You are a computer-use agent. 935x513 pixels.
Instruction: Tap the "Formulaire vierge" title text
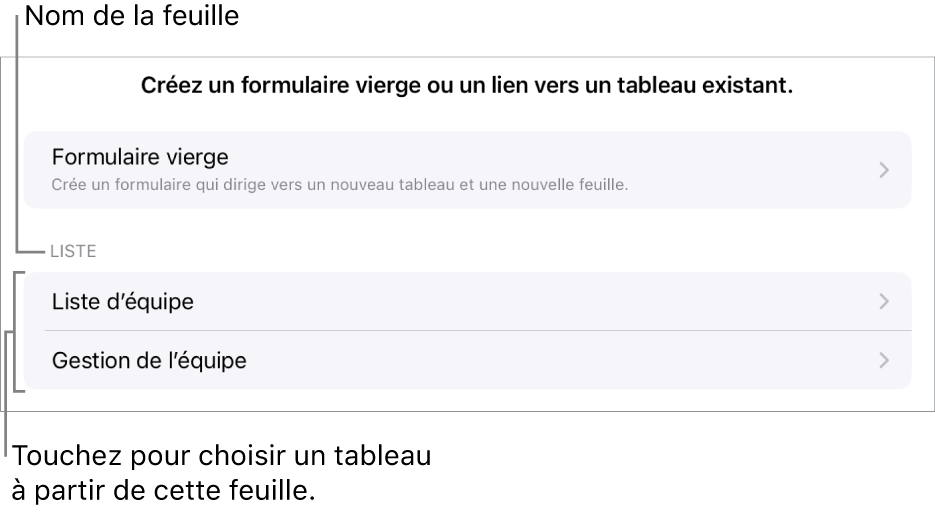click(x=140, y=157)
